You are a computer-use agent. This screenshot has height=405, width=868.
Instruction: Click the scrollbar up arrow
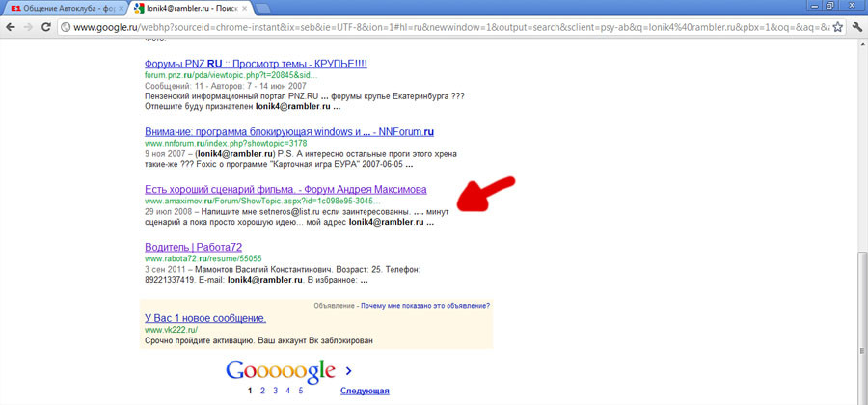862,46
